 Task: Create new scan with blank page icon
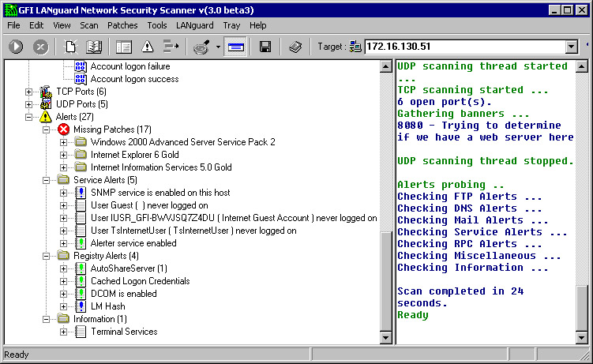(71, 47)
